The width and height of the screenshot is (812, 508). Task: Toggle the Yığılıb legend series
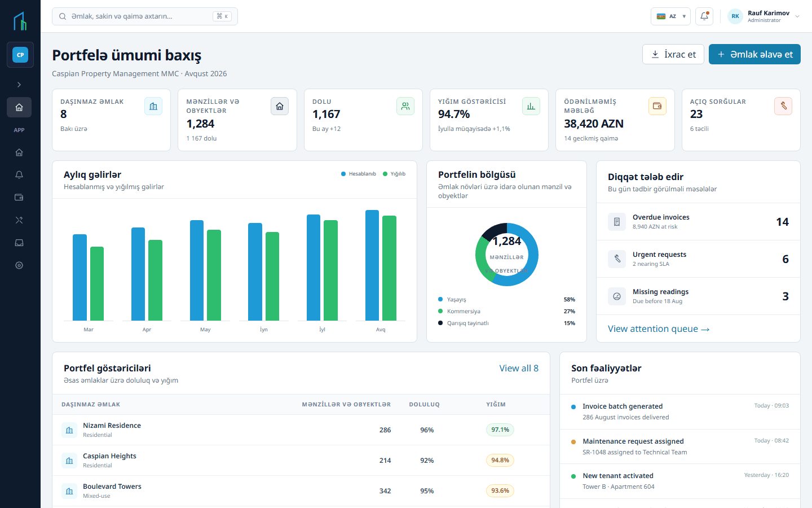point(394,174)
